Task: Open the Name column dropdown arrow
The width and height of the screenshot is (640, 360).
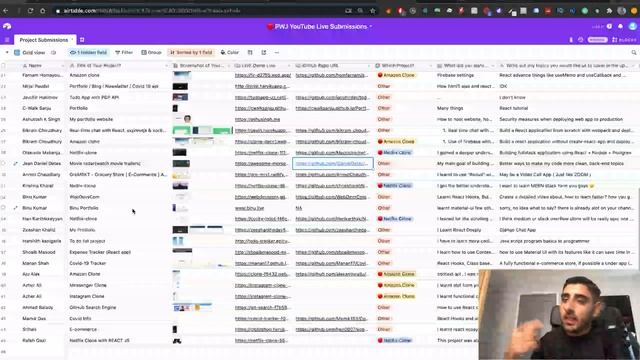Action: 63,65
